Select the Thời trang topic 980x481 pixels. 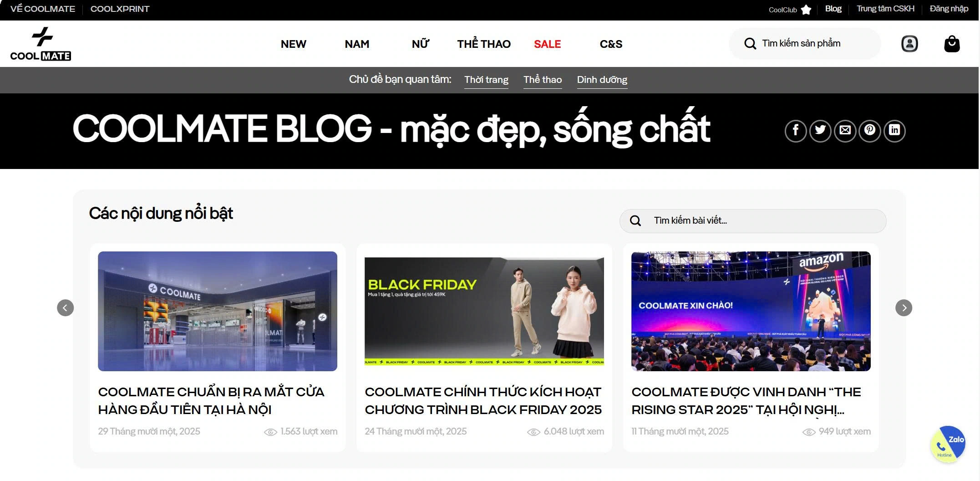point(486,80)
